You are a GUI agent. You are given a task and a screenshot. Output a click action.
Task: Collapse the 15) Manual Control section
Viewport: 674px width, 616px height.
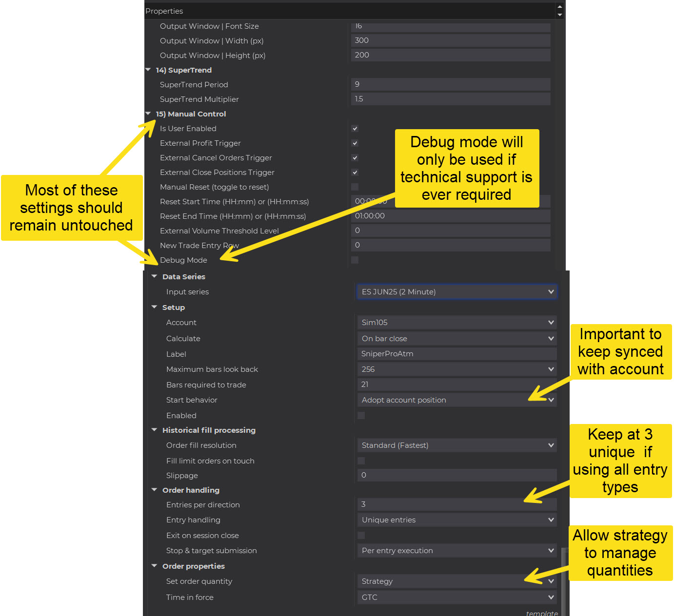pos(148,114)
